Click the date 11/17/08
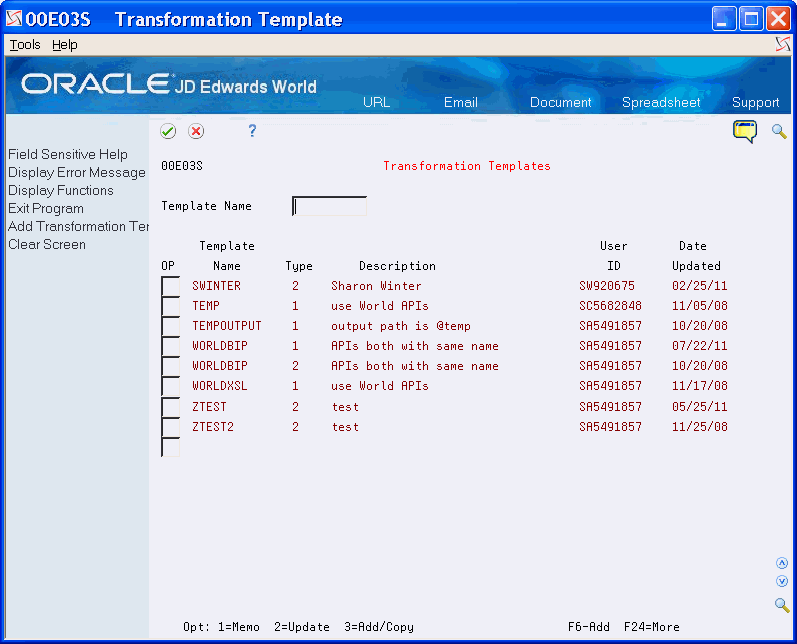Screen dimensions: 797x644 click(x=699, y=386)
